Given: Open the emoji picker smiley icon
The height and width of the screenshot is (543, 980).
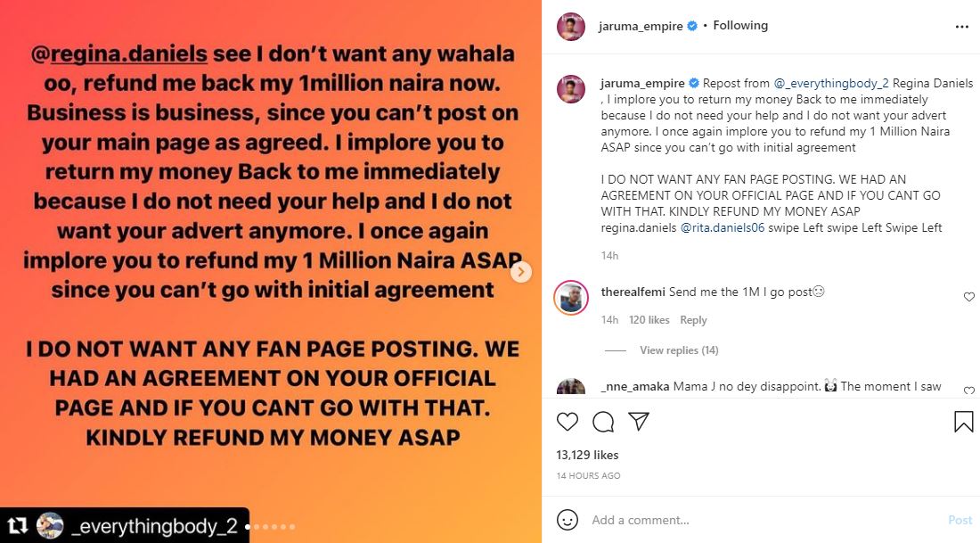Looking at the screenshot, I should coord(567,520).
